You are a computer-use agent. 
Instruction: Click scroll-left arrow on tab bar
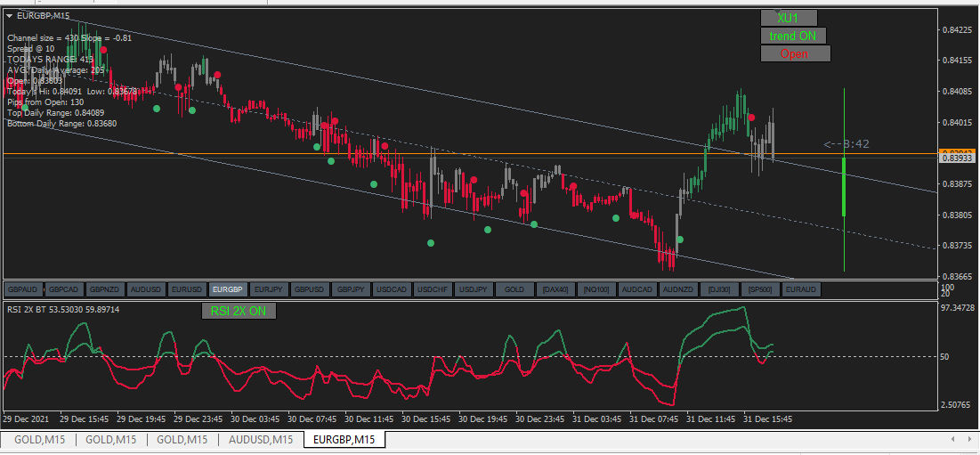click(x=952, y=439)
